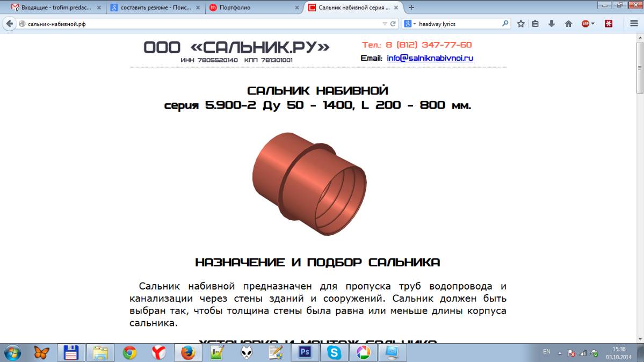This screenshot has width=644, height=362.
Task: Click the browser back arrow button
Action: 9,24
